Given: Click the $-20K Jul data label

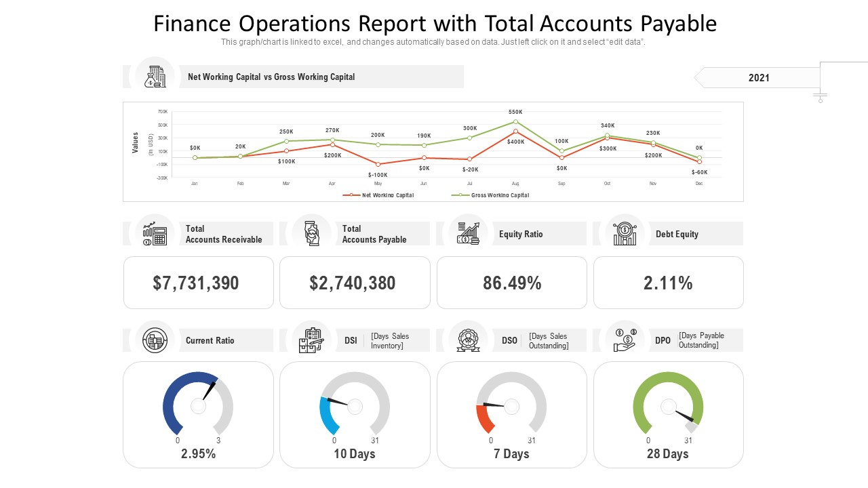Looking at the screenshot, I should tap(471, 169).
